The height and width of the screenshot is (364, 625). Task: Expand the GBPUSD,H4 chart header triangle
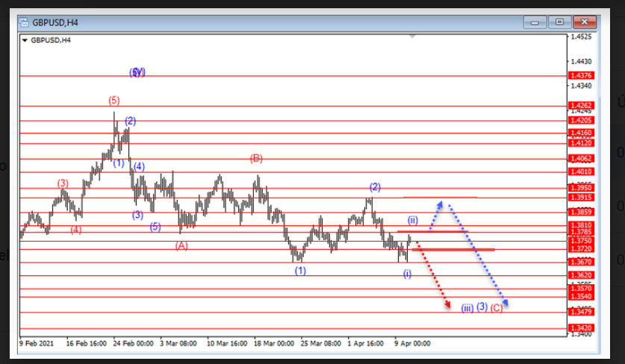pos(25,40)
